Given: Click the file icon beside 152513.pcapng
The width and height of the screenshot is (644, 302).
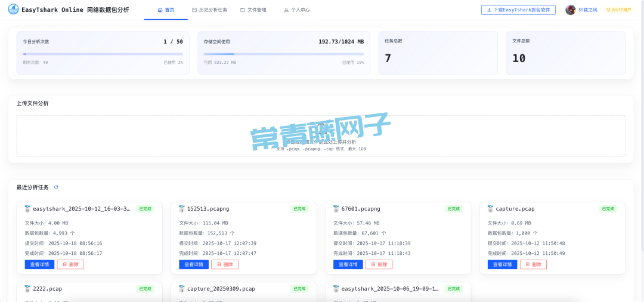Looking at the screenshot, I should 182,209.
